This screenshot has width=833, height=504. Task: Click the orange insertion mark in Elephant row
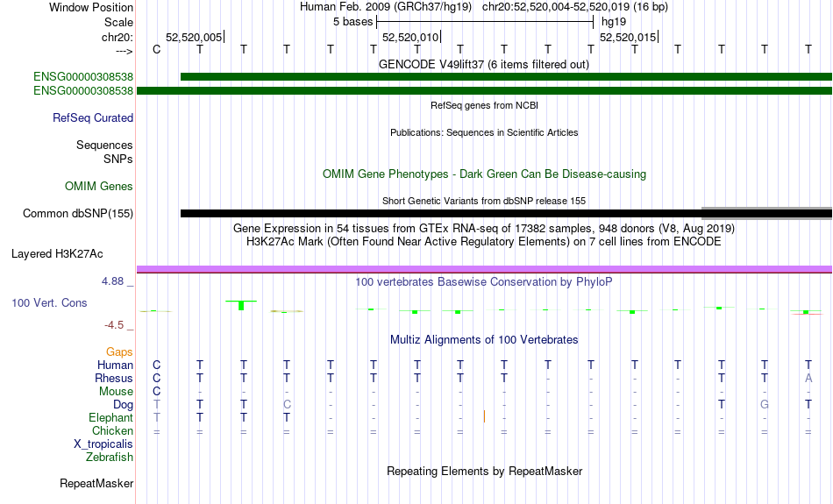pos(484,416)
